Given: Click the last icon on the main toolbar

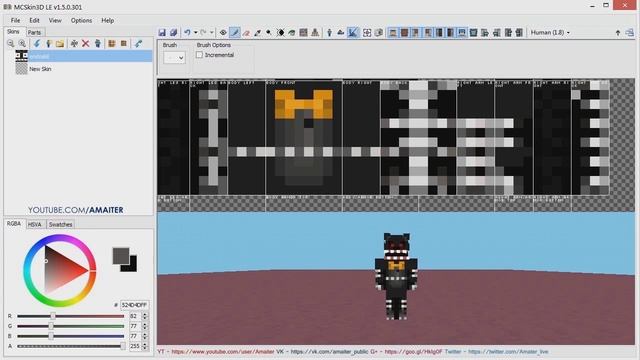Looking at the screenshot, I should click(629, 33).
